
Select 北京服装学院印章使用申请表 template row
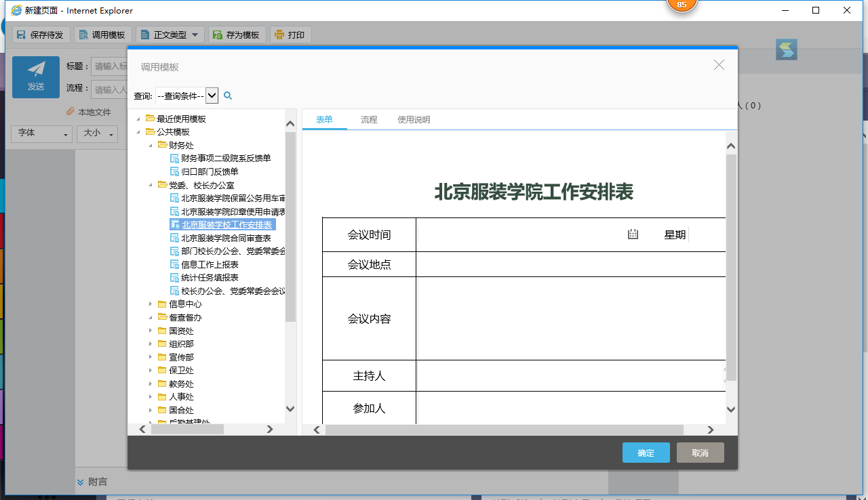click(x=227, y=211)
